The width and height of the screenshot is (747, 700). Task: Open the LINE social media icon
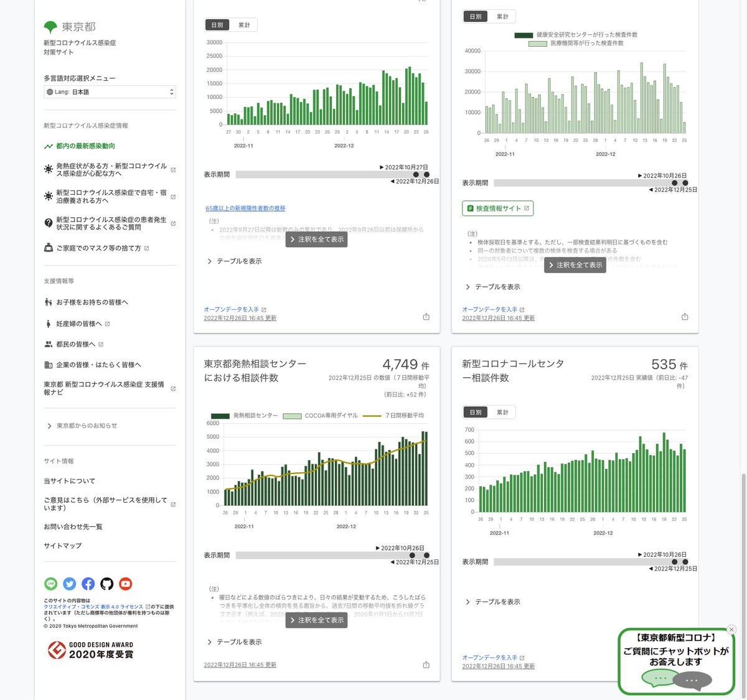tap(50, 584)
